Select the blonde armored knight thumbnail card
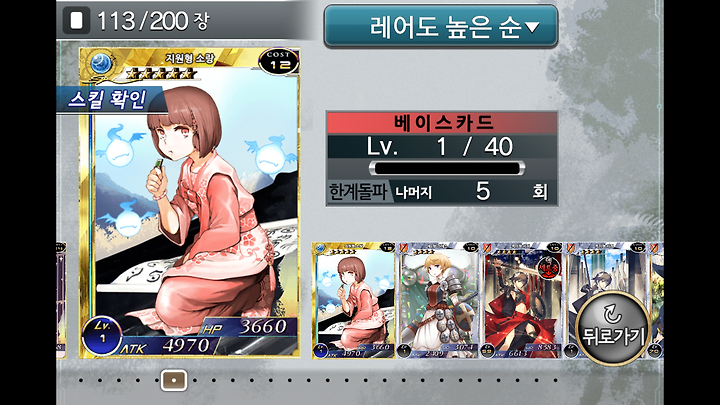This screenshot has height=405, width=720. (438, 301)
